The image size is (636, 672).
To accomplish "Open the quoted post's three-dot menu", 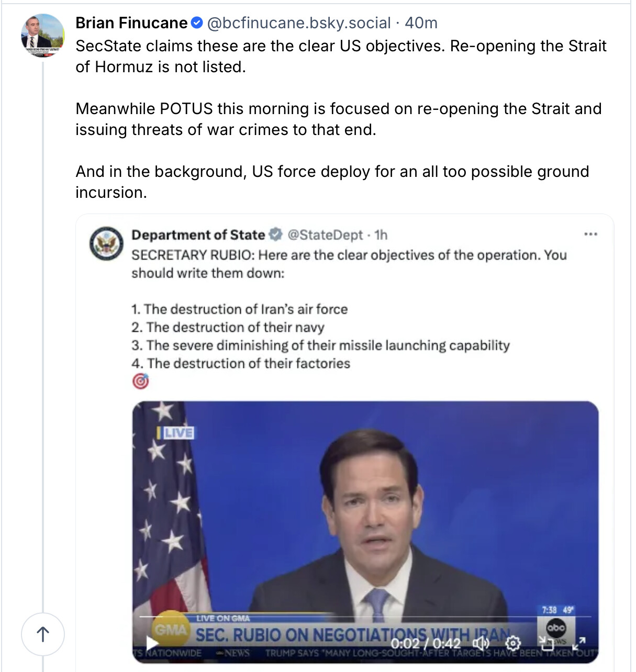I will coord(590,234).
